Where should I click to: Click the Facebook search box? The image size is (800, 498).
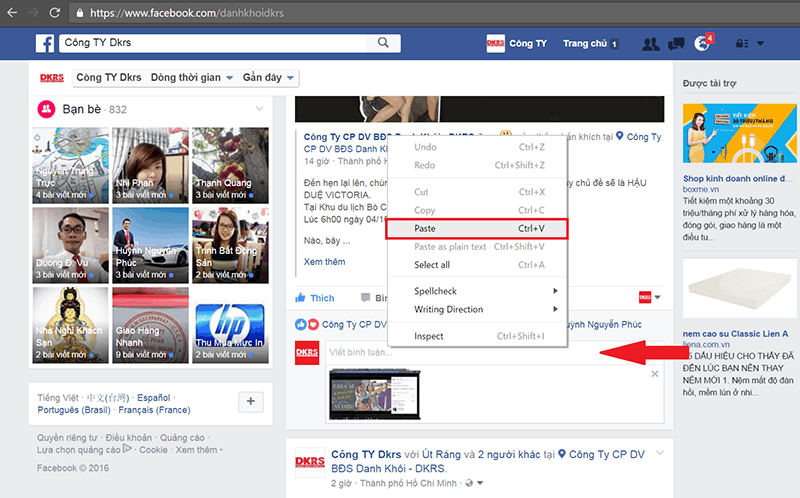tap(213, 43)
